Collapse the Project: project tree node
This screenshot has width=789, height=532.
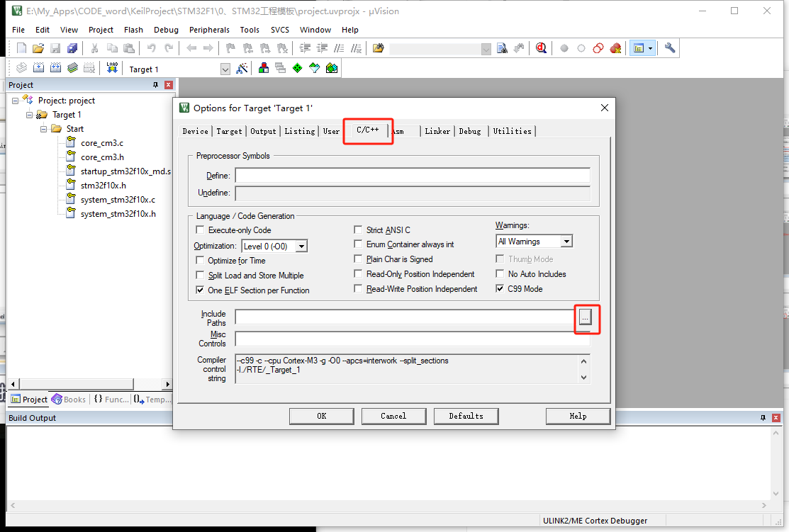(16, 101)
